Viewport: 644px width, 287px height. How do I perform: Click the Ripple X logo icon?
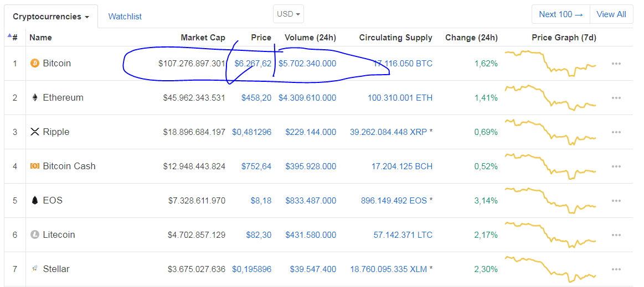(34, 132)
